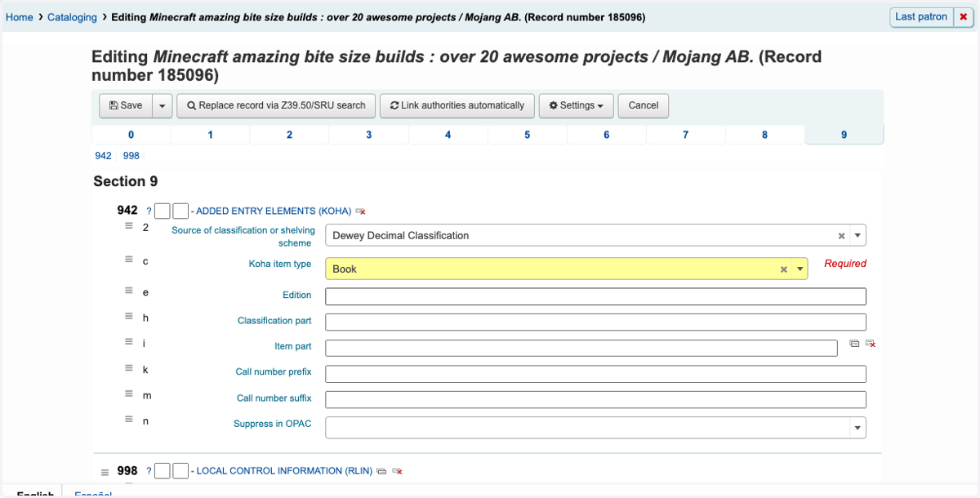Focus the Item part input field
Image resolution: width=980 pixels, height=498 pixels.
click(581, 348)
